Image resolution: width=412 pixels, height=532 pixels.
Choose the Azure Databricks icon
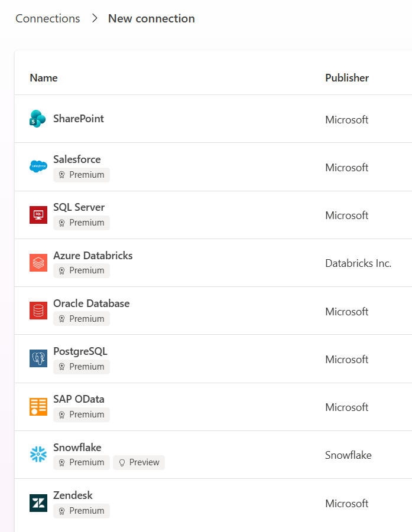38,263
